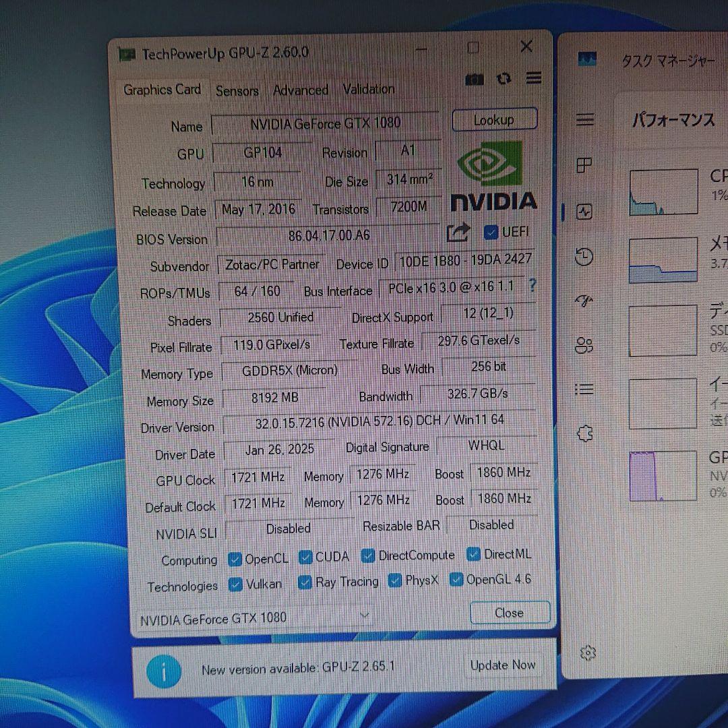The width and height of the screenshot is (728, 728).
Task: Open the Validation tab
Action: point(368,88)
